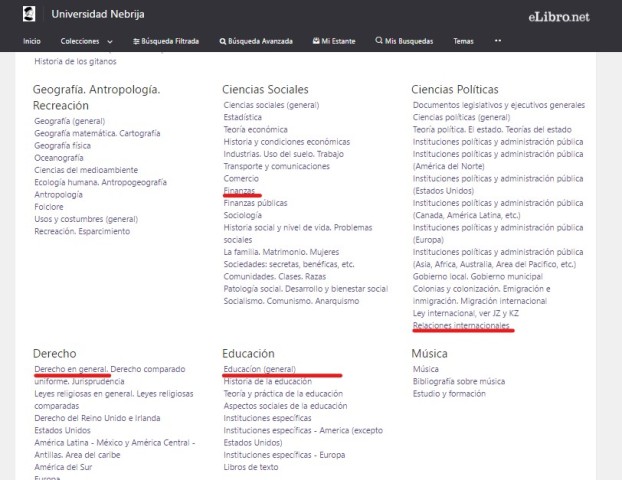Open Antropología link
Viewport: 622px width, 480px height.
click(58, 195)
